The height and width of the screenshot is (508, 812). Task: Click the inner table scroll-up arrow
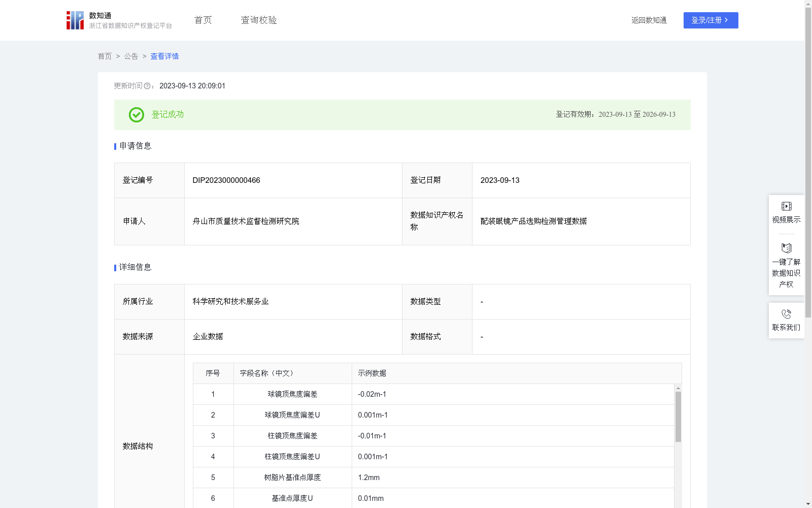678,388
